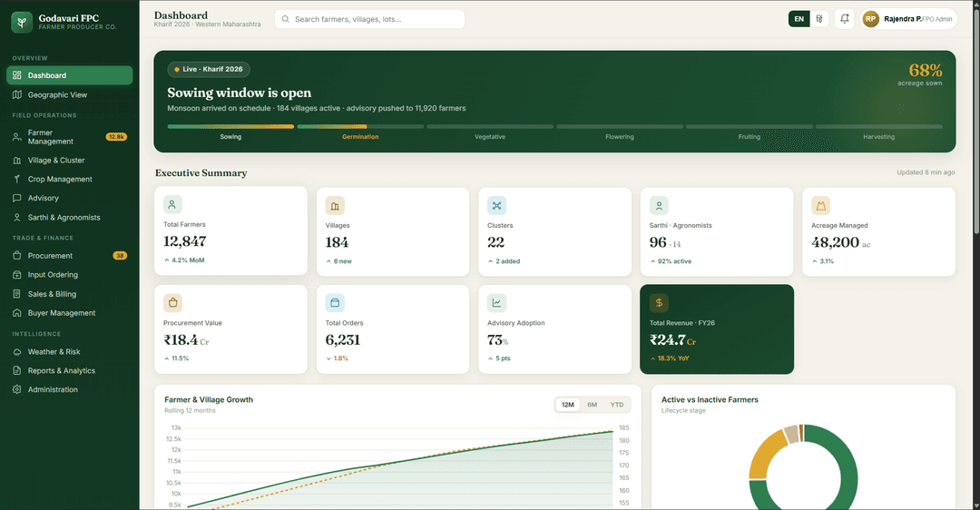This screenshot has height=510, width=980.
Task: Click the Procurement Value basket icon
Action: [x=172, y=302]
